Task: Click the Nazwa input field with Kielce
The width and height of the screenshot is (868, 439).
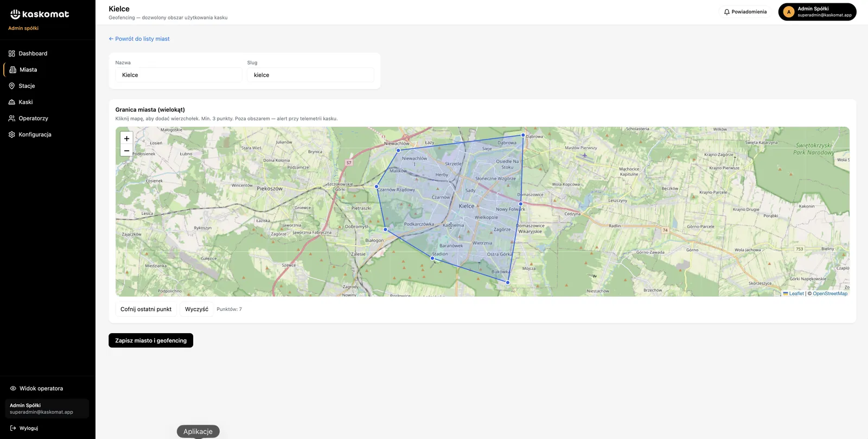Action: (x=178, y=75)
